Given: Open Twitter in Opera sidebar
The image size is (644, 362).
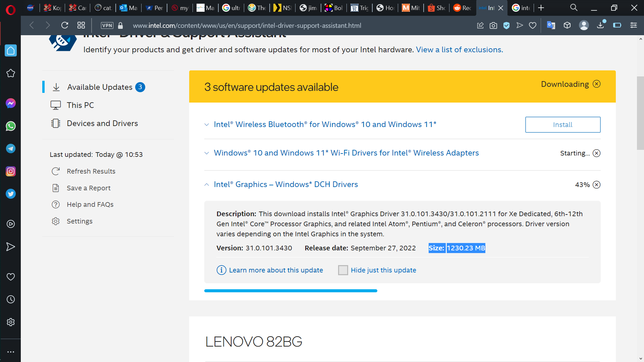Looking at the screenshot, I should tap(11, 194).
